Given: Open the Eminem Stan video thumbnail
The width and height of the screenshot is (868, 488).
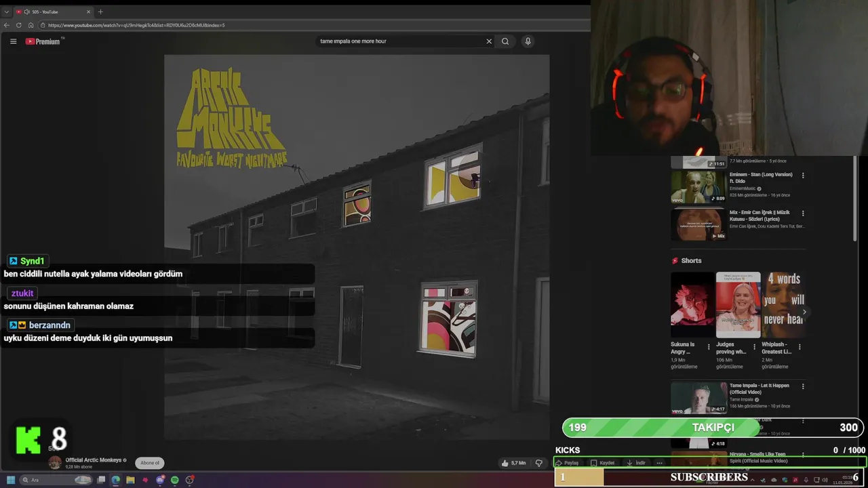Looking at the screenshot, I should coord(698,186).
